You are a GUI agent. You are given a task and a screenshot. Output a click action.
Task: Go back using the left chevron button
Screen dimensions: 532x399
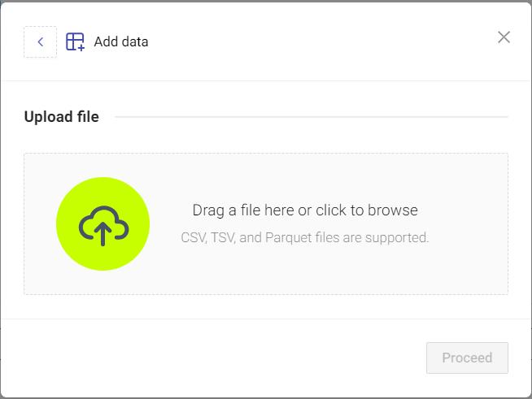(x=40, y=42)
